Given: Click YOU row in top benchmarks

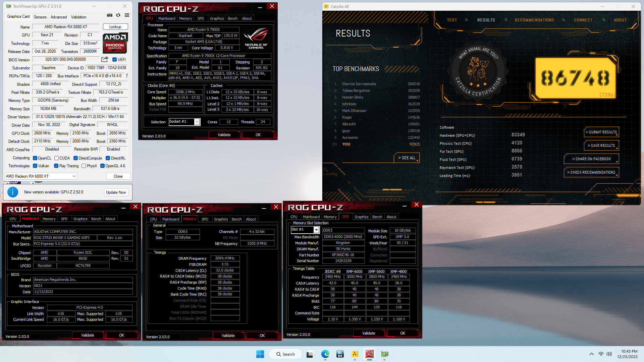Looking at the screenshot, I should (x=376, y=144).
